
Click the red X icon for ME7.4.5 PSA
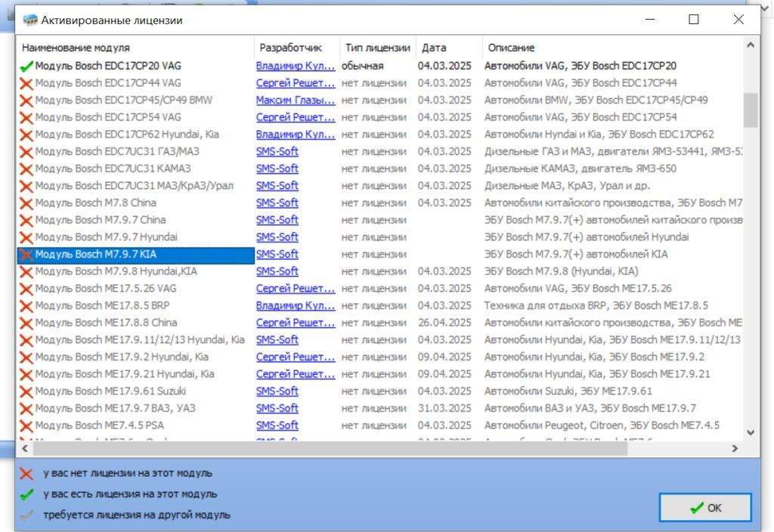pyautogui.click(x=26, y=425)
